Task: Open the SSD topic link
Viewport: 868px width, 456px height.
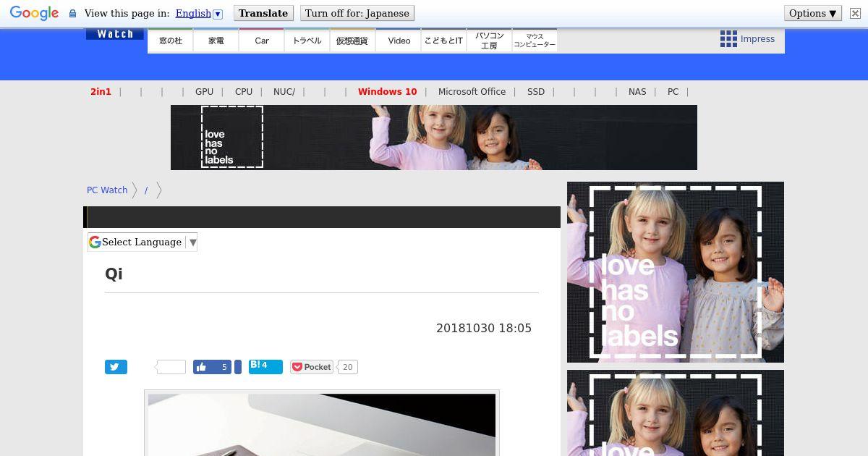Action: click(x=536, y=92)
